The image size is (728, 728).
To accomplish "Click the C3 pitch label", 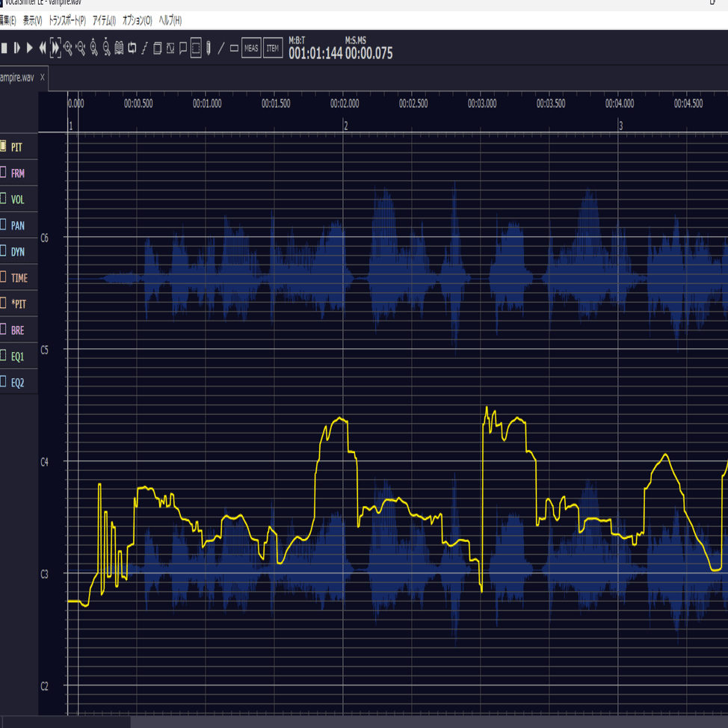I will (45, 574).
